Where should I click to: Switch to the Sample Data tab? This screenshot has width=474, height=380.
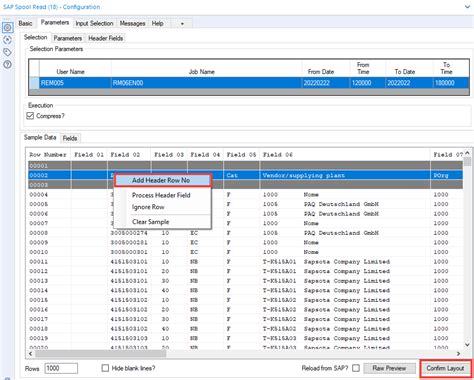coord(40,137)
